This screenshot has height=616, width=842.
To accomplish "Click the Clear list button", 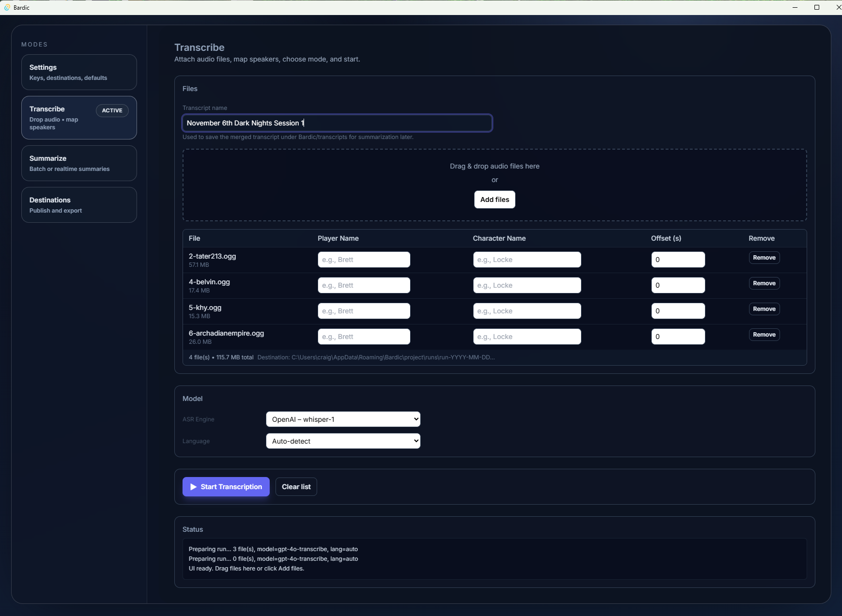I will (x=296, y=487).
